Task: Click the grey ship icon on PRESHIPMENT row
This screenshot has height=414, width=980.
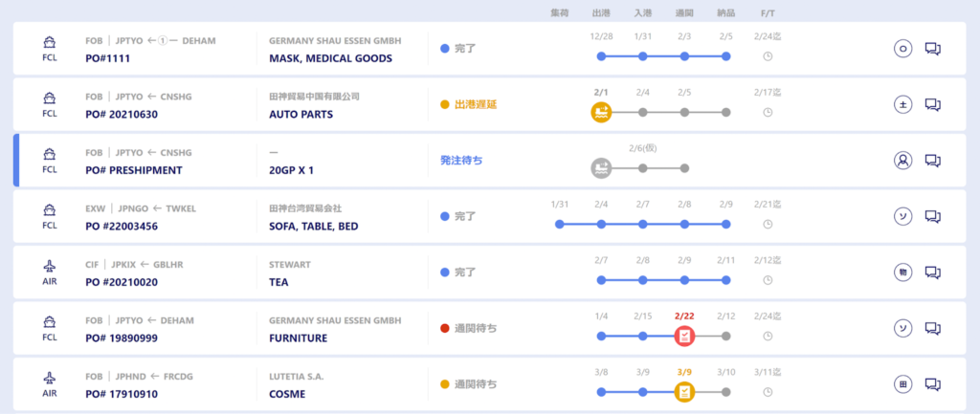Action: [x=601, y=168]
